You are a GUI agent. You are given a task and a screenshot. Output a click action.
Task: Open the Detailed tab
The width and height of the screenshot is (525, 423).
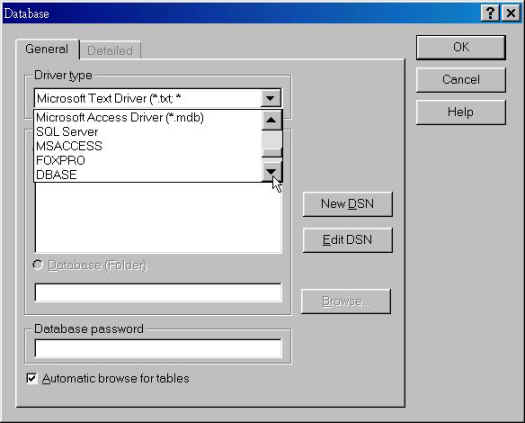110,51
